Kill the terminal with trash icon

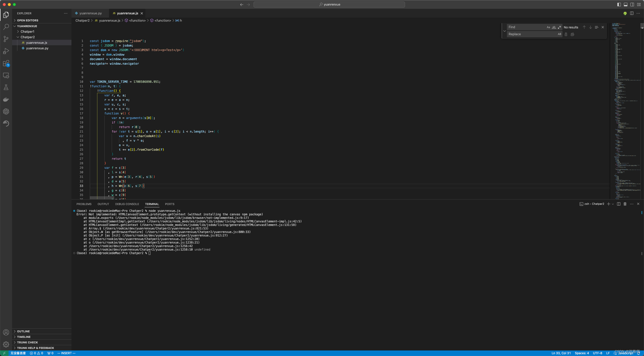click(x=625, y=204)
